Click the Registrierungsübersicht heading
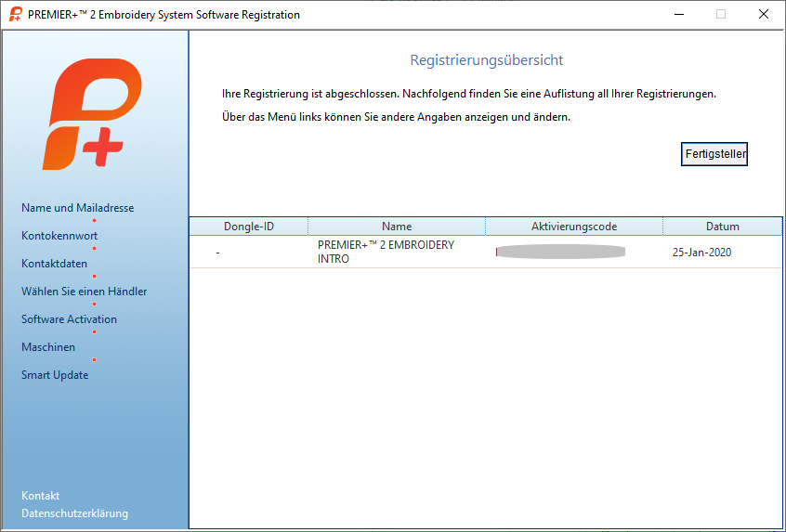The width and height of the screenshot is (786, 532). (486, 60)
